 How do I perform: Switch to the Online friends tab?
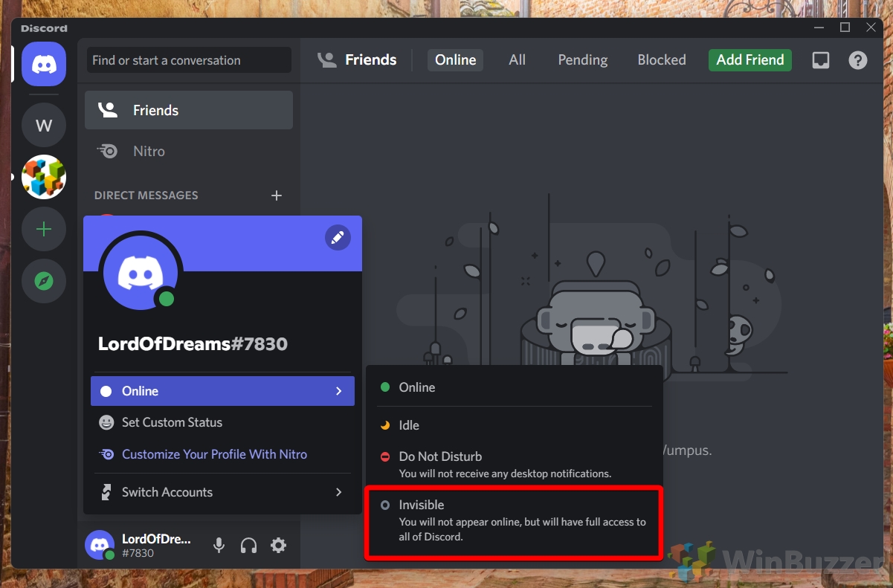click(455, 60)
